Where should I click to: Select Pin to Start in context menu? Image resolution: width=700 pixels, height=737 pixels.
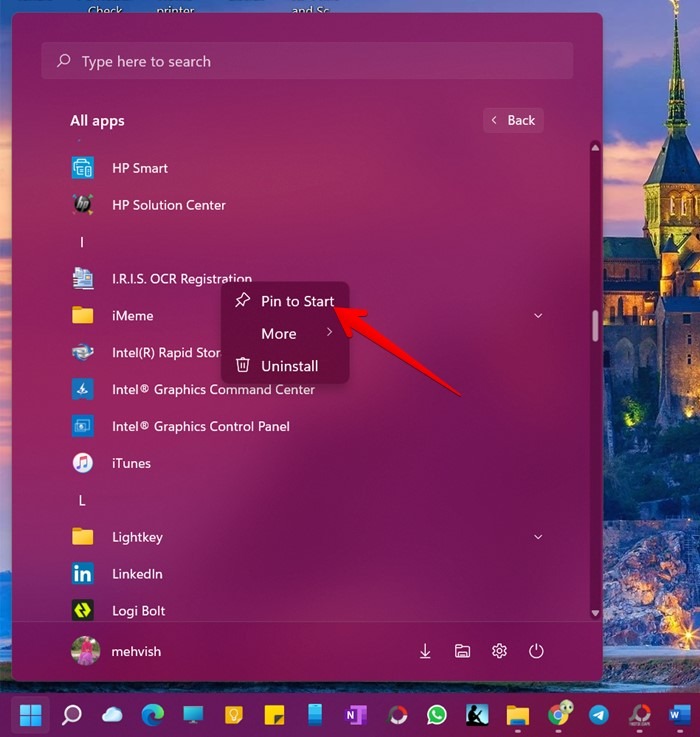click(285, 301)
